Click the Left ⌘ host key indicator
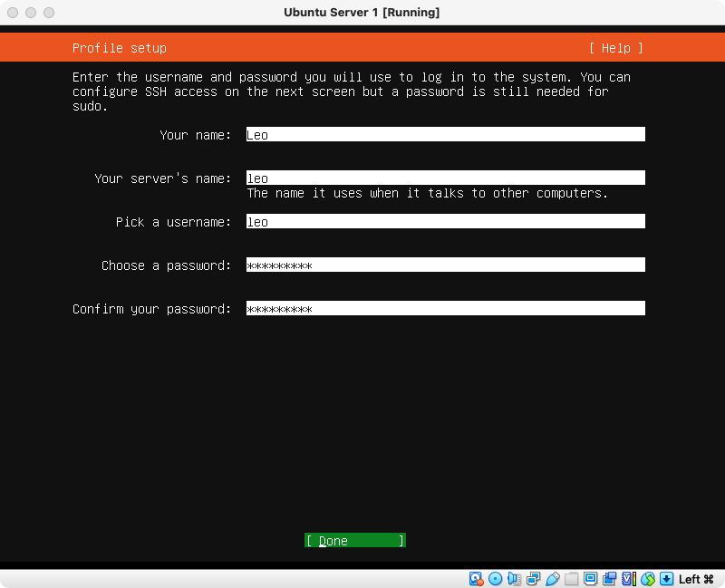The height and width of the screenshot is (588, 725). (696, 579)
